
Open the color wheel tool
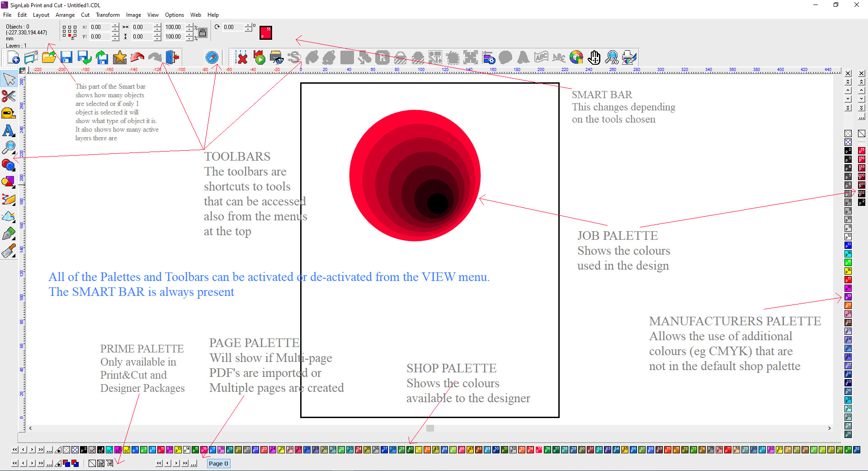pyautogui.click(x=576, y=57)
